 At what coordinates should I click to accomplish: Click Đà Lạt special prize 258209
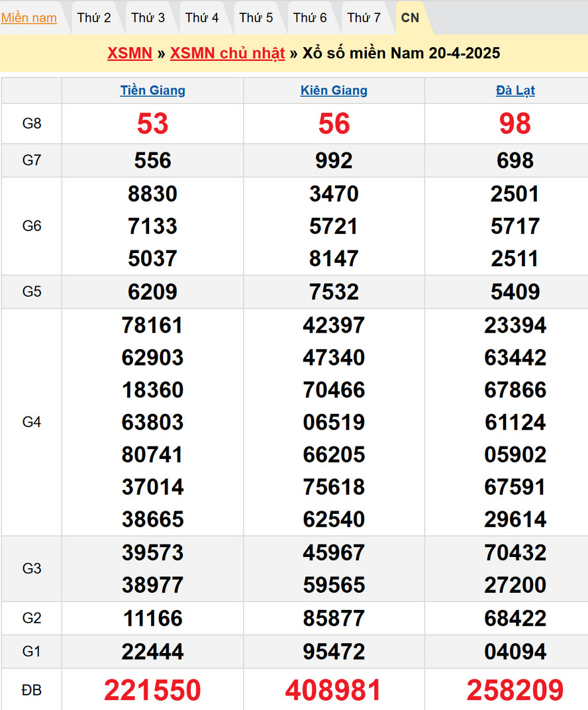(x=515, y=690)
